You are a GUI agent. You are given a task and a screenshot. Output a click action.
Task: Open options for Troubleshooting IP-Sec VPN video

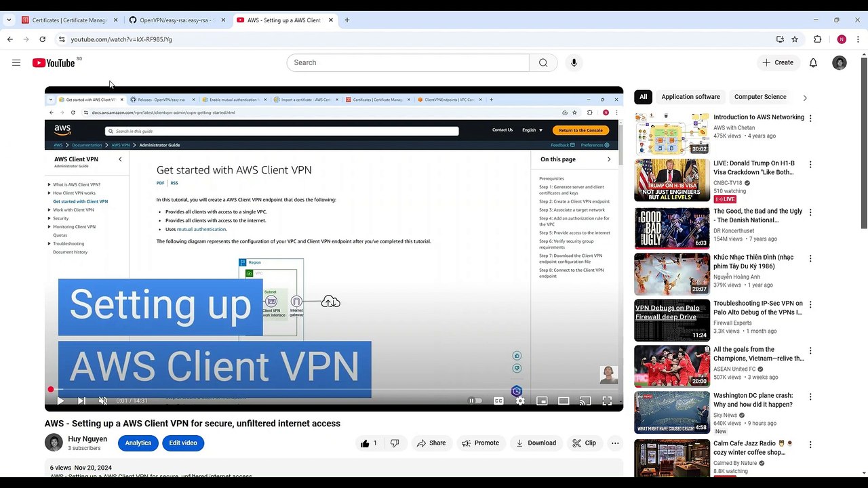coord(810,304)
